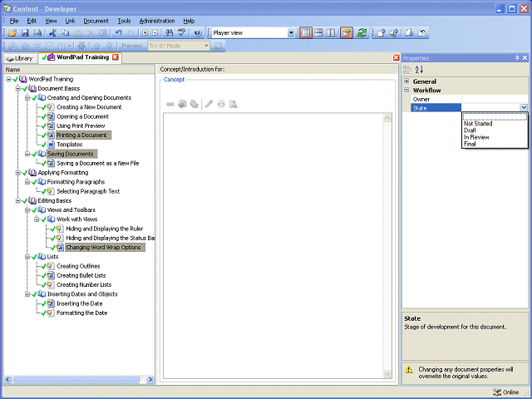Click the horizontal scrollbar in the outline pane
This screenshot has width=532, height=399.
[76, 379]
